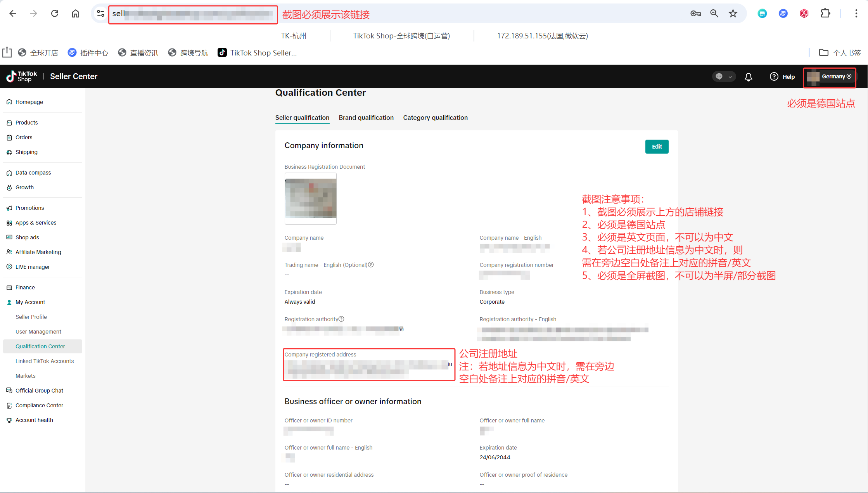Open the browser three-dot menu
The height and width of the screenshot is (493, 868).
point(856,14)
